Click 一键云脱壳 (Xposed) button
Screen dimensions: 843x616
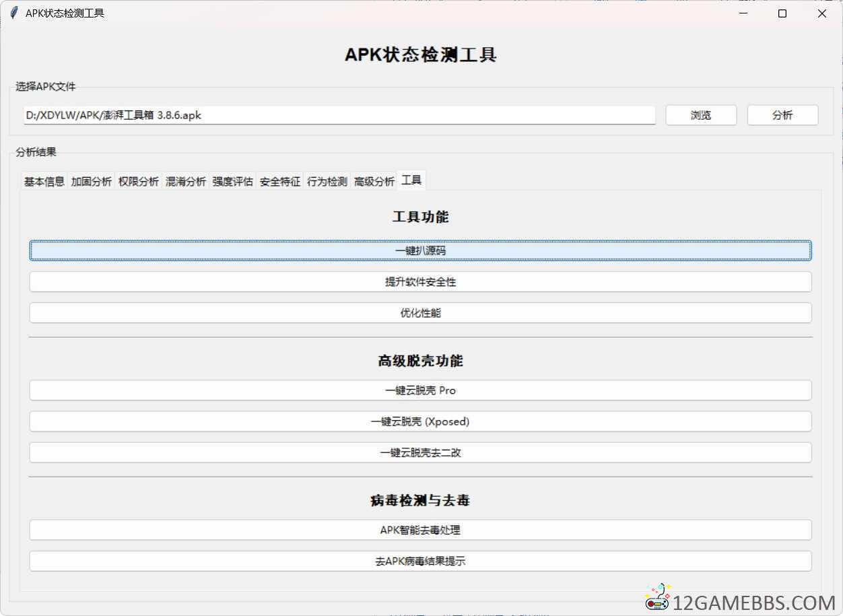pyautogui.click(x=420, y=421)
